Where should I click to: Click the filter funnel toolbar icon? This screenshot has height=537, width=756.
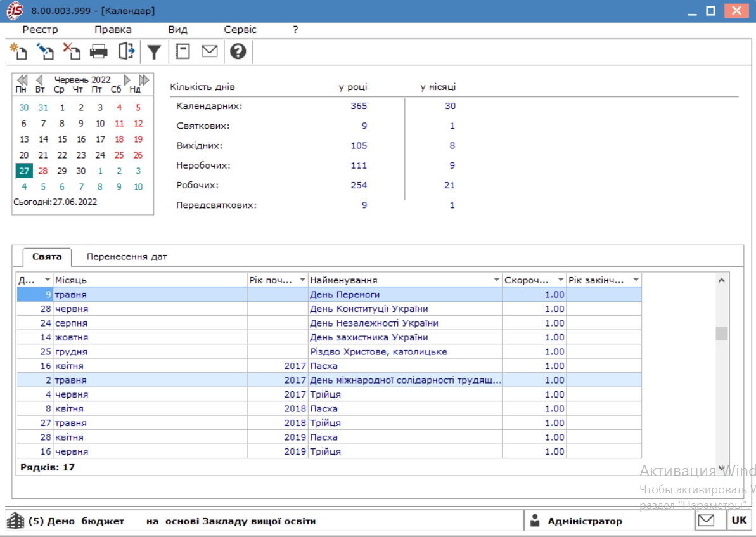coord(154,51)
